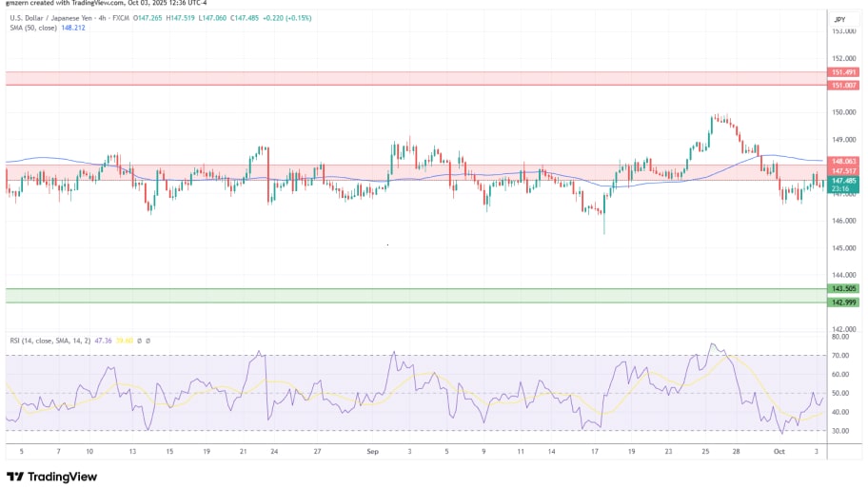Click the 30.00 RSI scale label
The height and width of the screenshot is (488, 868).
pos(839,431)
